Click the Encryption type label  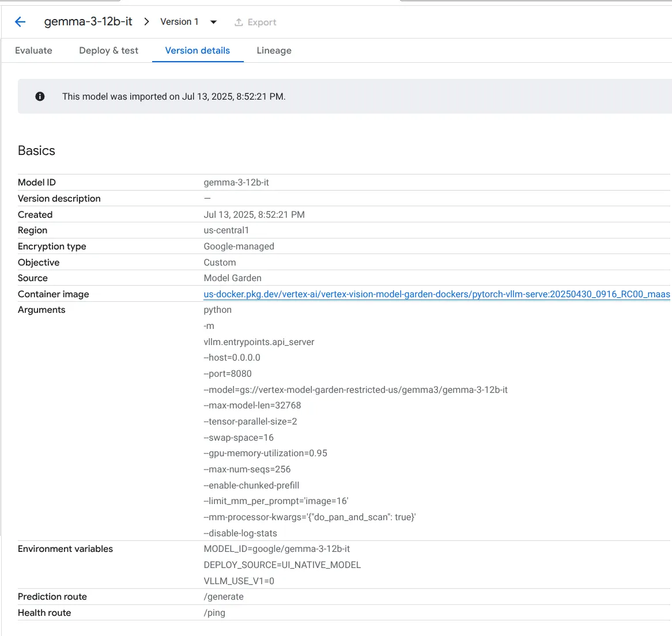(52, 246)
